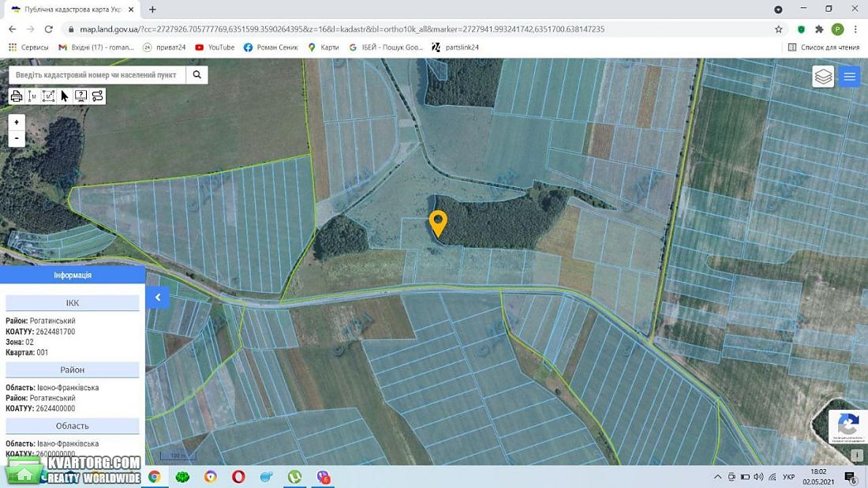Open the Chrome three-dot menu
Image resolution: width=868 pixels, height=488 pixels.
tap(856, 28)
